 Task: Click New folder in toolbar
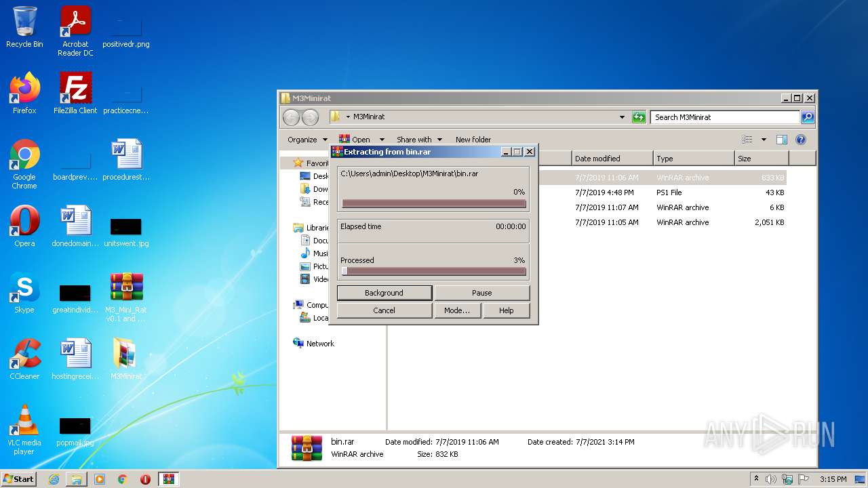[x=473, y=140]
